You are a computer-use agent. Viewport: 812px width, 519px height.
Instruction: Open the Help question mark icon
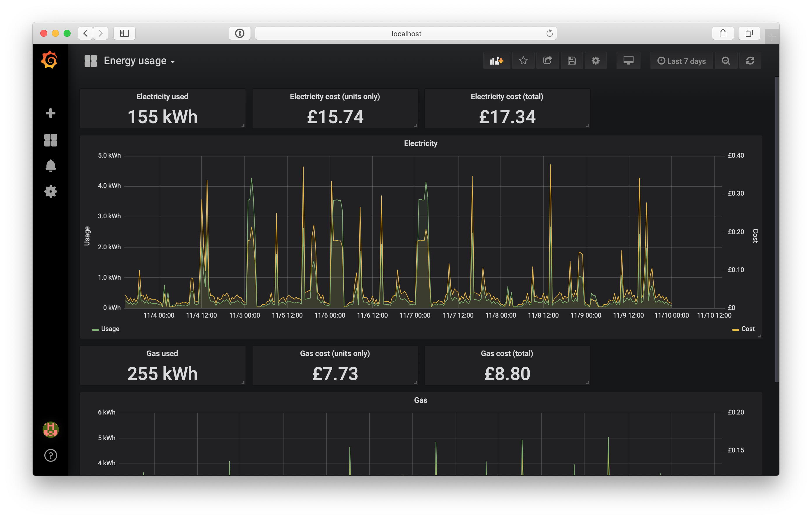tap(50, 456)
